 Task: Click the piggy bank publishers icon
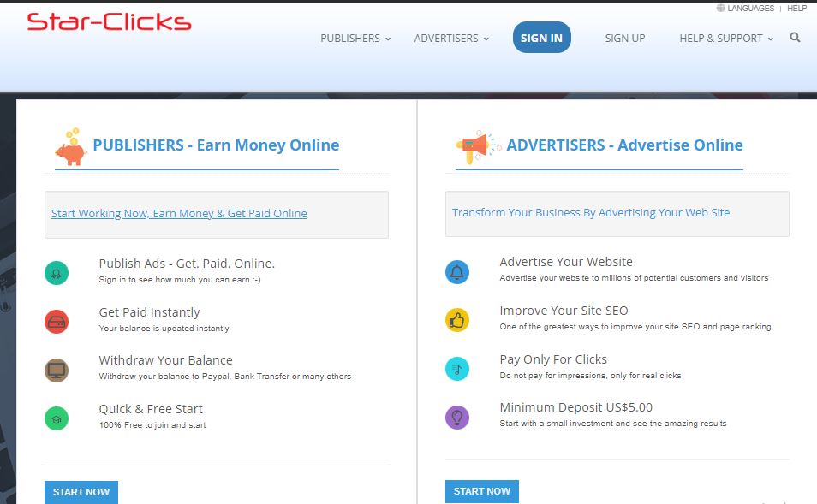(x=71, y=147)
